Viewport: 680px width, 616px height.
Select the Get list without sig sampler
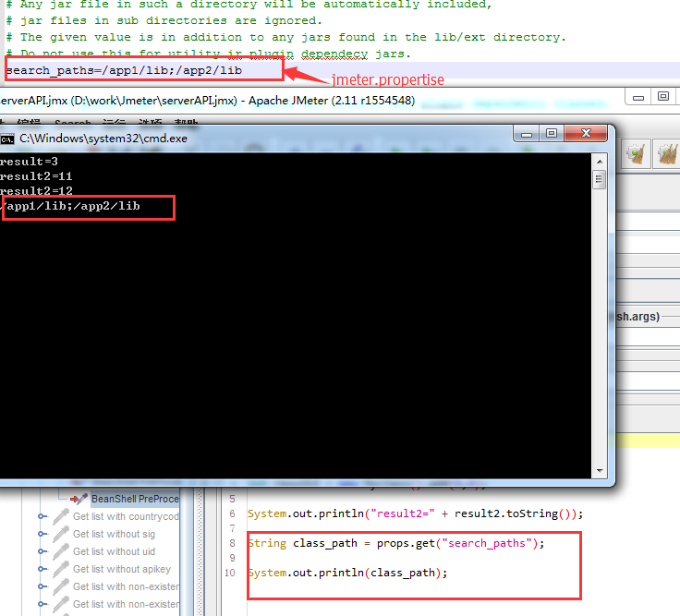[114, 534]
